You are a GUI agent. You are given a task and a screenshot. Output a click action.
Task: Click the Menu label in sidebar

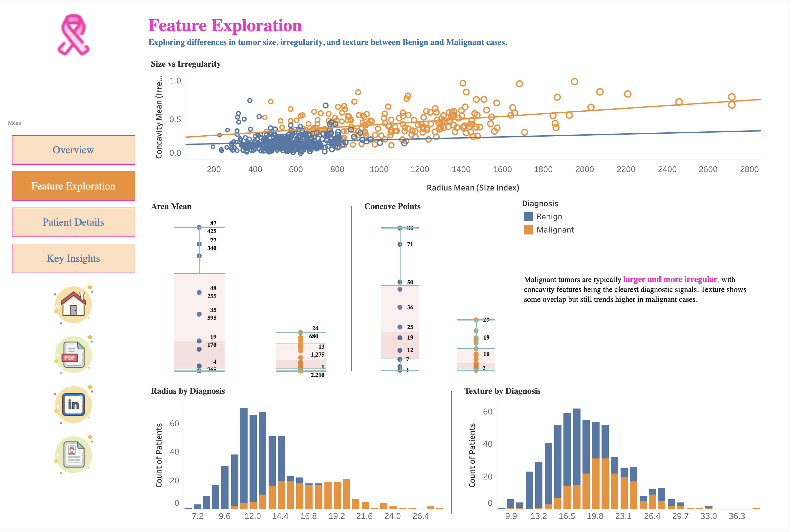pyautogui.click(x=14, y=123)
